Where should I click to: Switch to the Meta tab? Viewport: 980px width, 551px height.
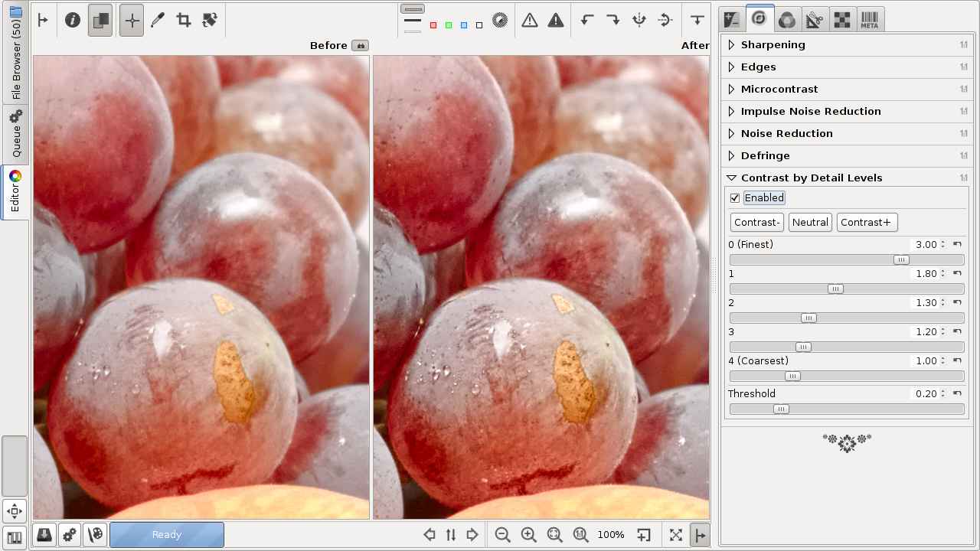pyautogui.click(x=869, y=20)
